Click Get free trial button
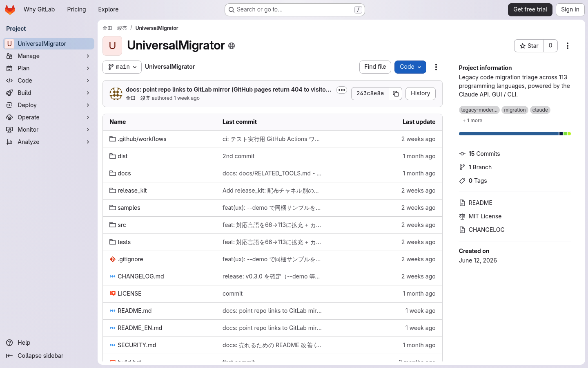This screenshot has height=368, width=588. (530, 9)
